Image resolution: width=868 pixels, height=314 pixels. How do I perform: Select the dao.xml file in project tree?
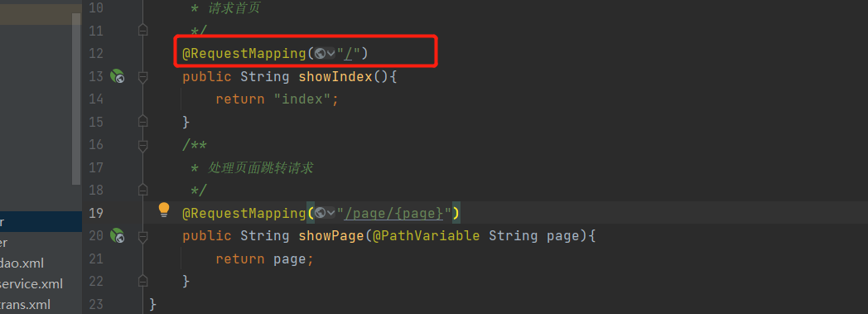[22, 263]
